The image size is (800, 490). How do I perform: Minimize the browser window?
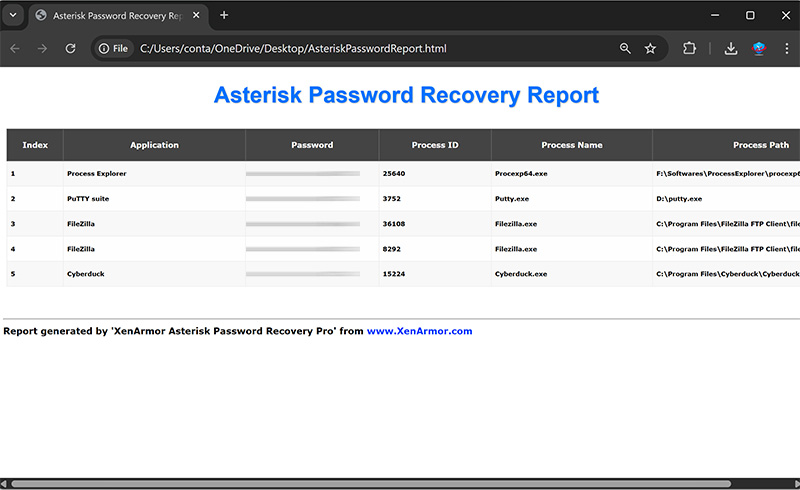(x=715, y=15)
